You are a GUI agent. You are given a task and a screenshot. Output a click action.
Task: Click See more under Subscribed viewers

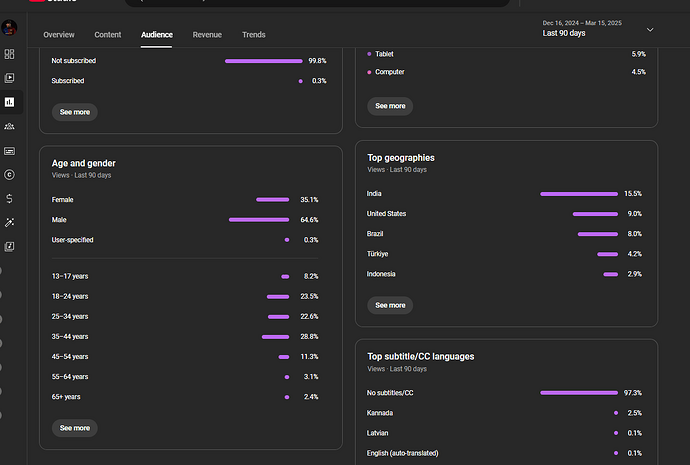75,112
